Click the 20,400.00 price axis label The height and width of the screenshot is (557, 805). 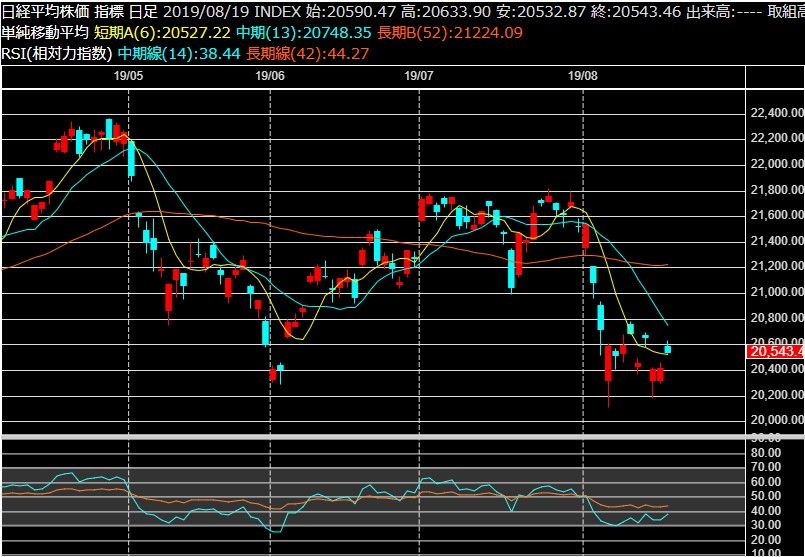click(x=777, y=369)
